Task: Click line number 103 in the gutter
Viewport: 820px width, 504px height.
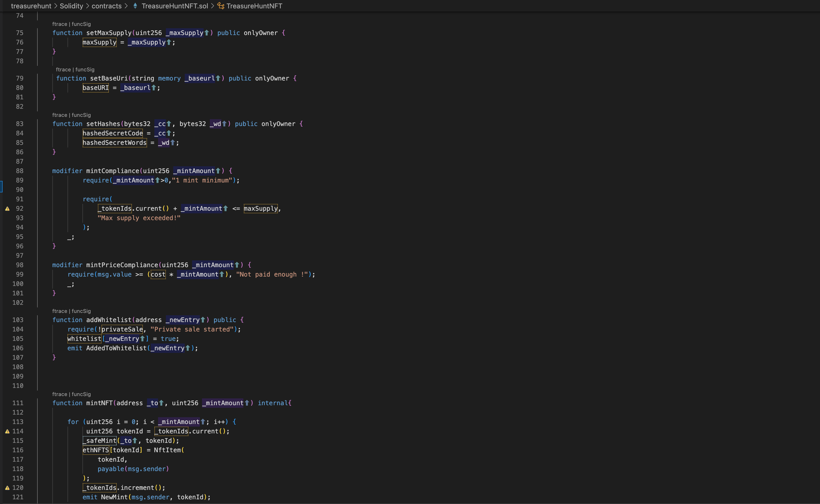Action: coord(18,320)
